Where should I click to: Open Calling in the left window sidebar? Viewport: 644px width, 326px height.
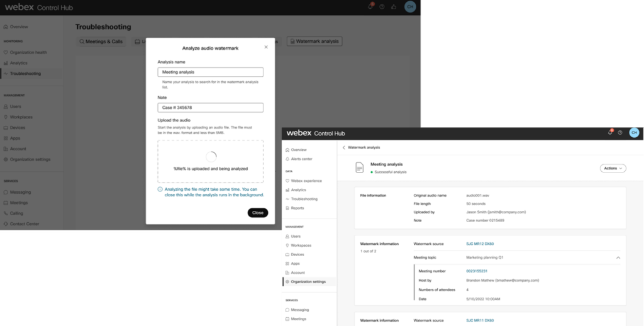pyautogui.click(x=14, y=213)
